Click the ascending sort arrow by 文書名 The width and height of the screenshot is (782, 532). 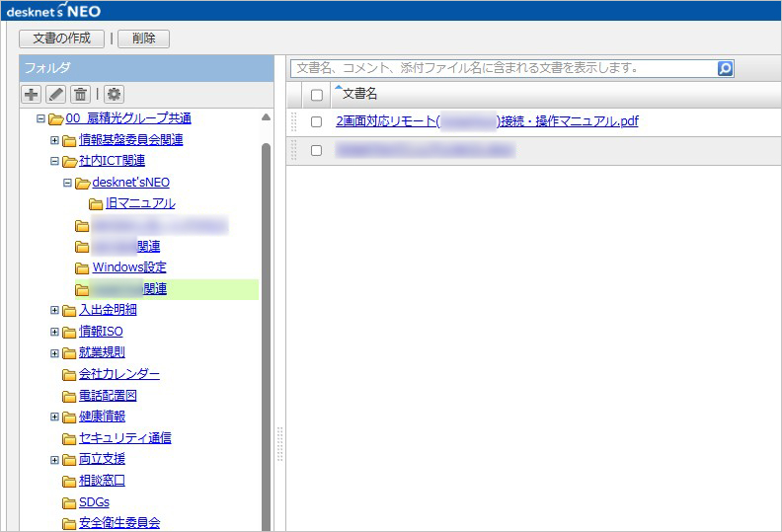[x=338, y=89]
